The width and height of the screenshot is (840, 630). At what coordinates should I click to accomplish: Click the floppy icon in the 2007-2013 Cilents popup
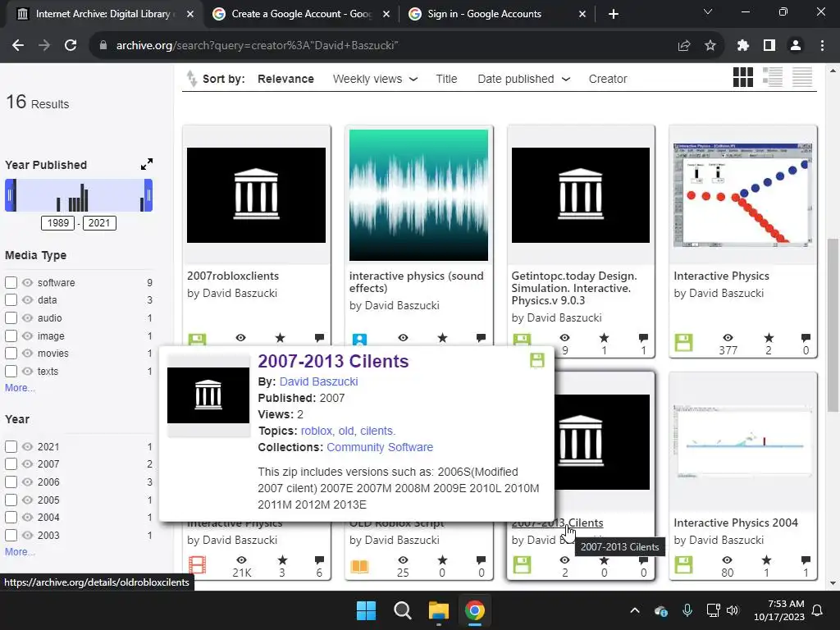(536, 360)
